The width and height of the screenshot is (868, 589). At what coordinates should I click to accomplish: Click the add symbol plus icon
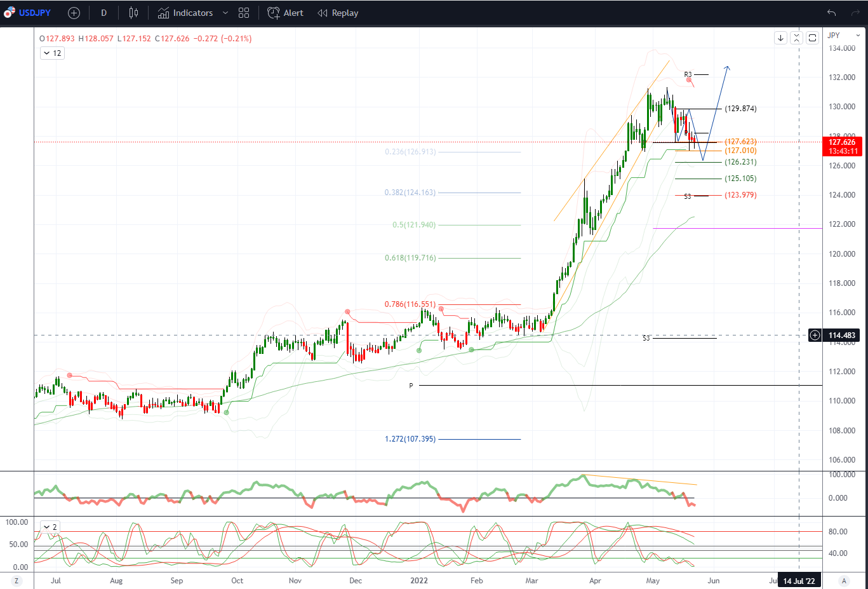point(74,13)
